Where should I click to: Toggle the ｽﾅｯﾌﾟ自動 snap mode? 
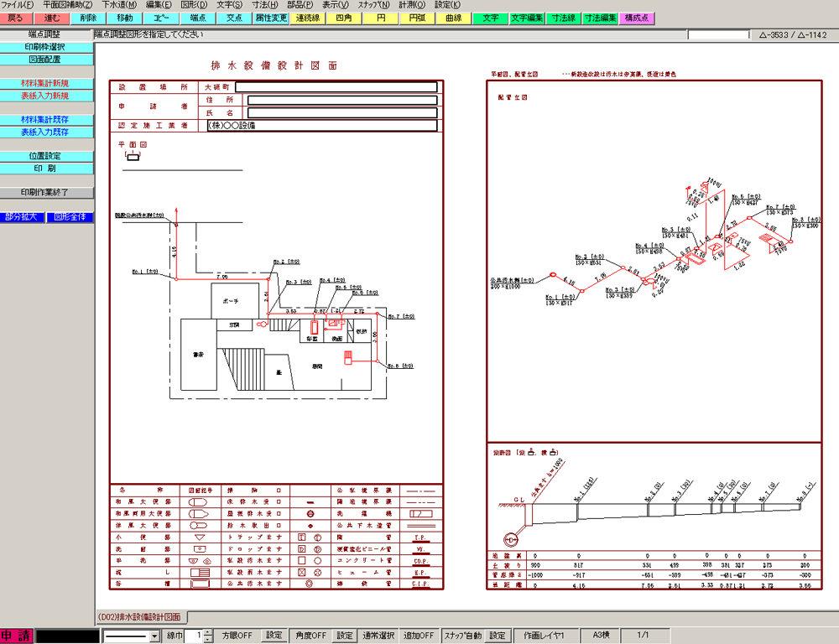[463, 636]
